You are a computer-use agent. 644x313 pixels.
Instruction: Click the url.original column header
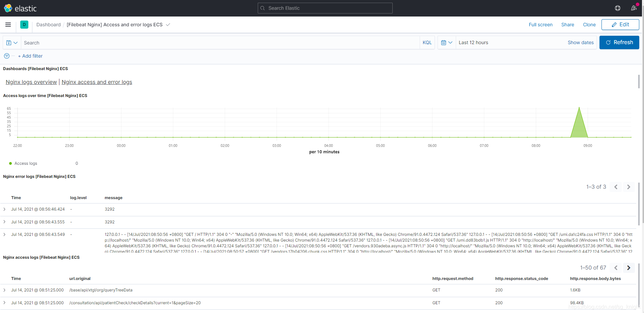coord(80,279)
